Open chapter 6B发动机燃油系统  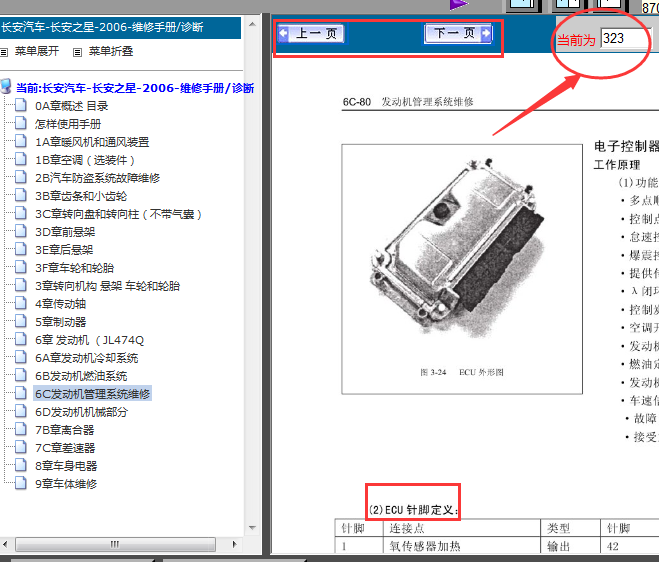pyautogui.click(x=81, y=376)
